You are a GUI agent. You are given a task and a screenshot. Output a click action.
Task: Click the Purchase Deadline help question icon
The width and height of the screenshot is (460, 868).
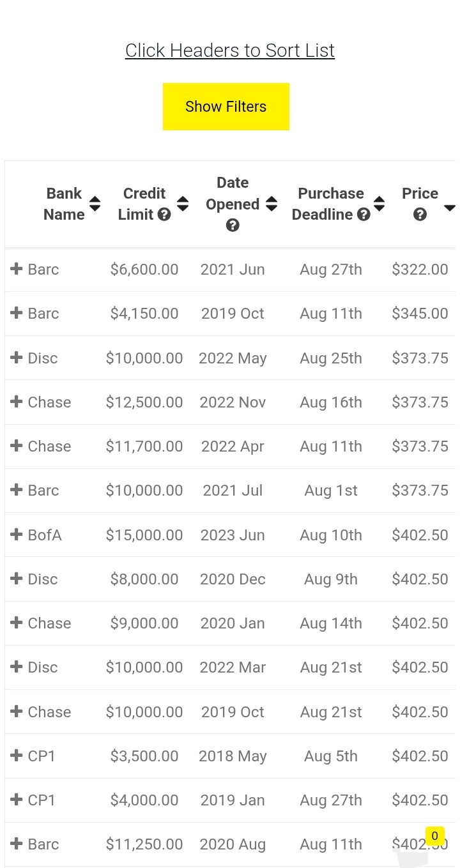click(364, 215)
